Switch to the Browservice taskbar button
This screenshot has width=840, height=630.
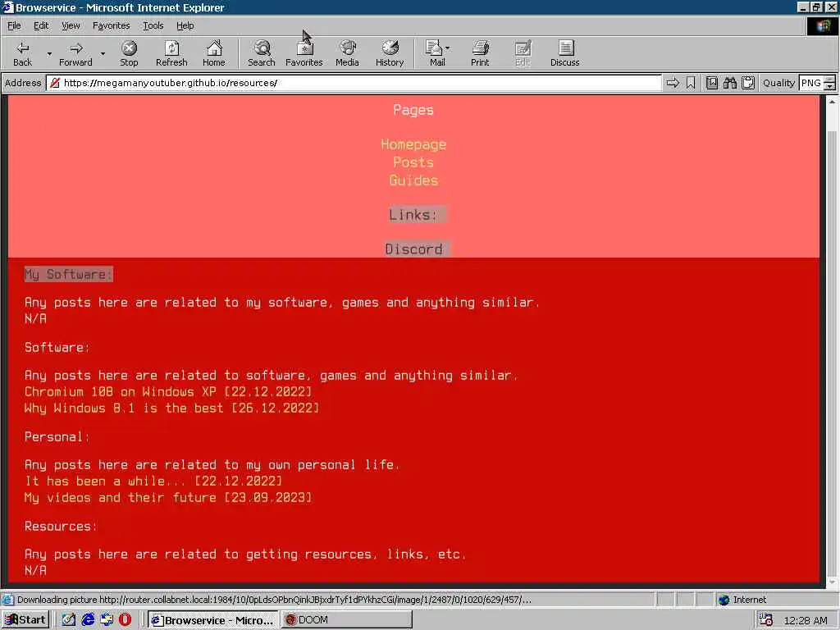coord(213,620)
